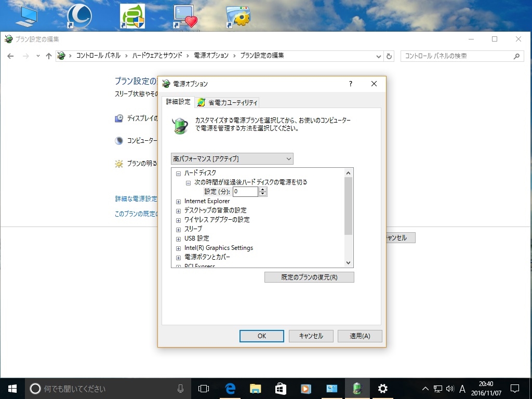Click the scroll up arrow of the settings tree

point(348,173)
